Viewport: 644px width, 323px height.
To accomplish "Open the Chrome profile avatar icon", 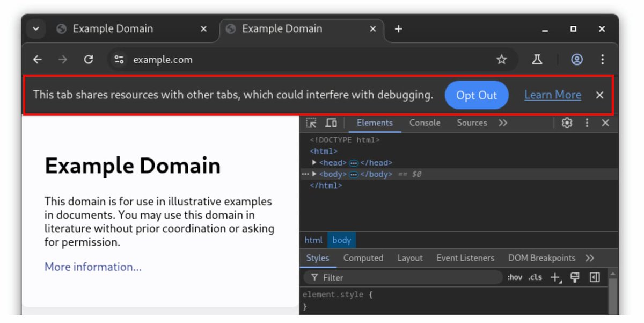I will tap(576, 60).
